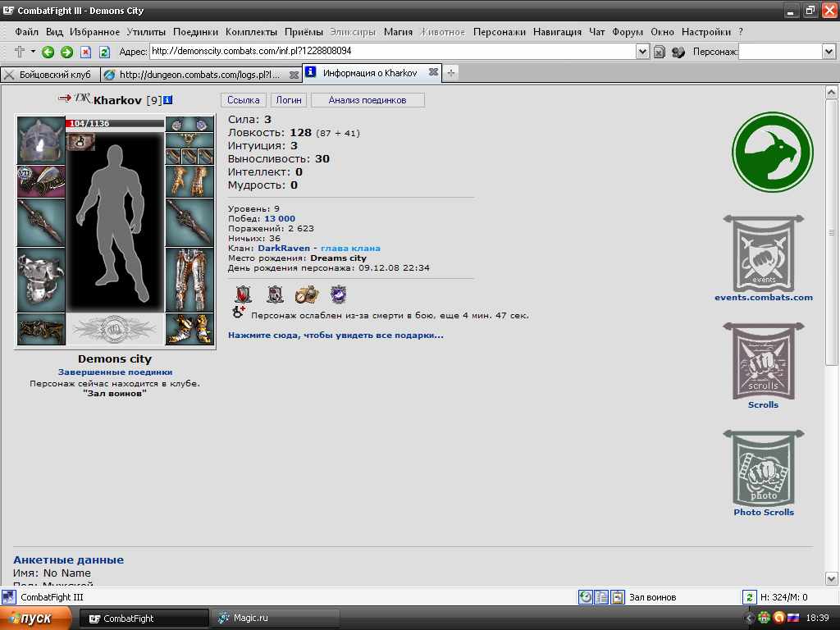Click the red health bar 104/1136
This screenshot has height=630, width=840.
[x=115, y=123]
